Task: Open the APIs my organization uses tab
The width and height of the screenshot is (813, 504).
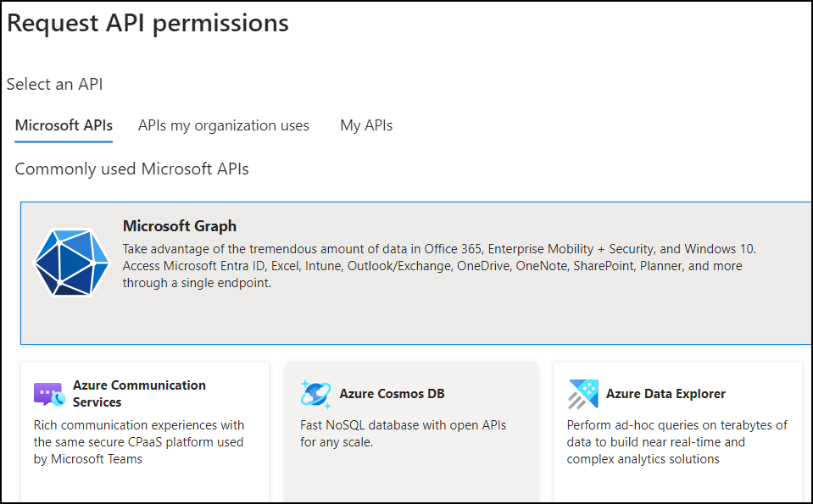Action: pos(224,125)
